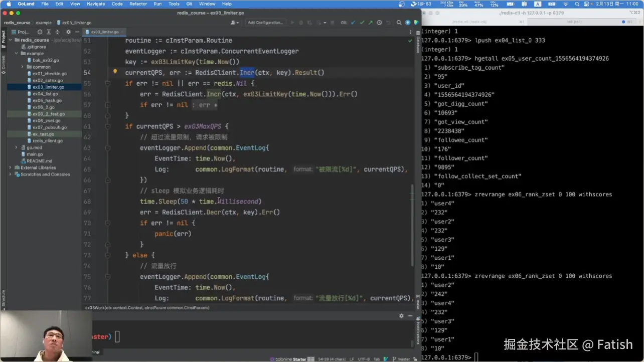Click the locate file target icon in Project panel

(x=40, y=32)
